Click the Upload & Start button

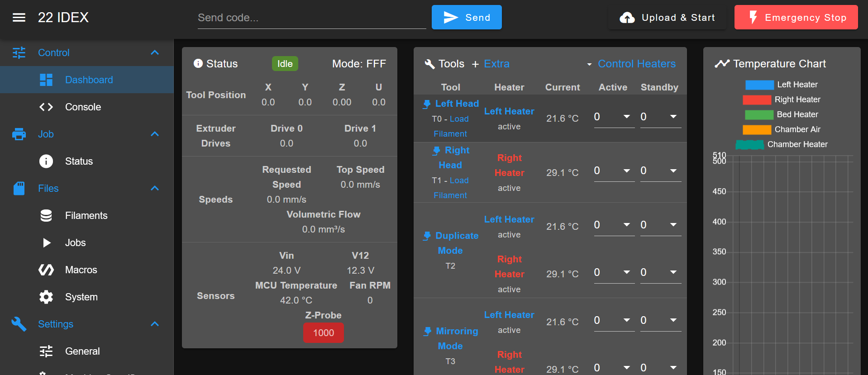(x=667, y=18)
